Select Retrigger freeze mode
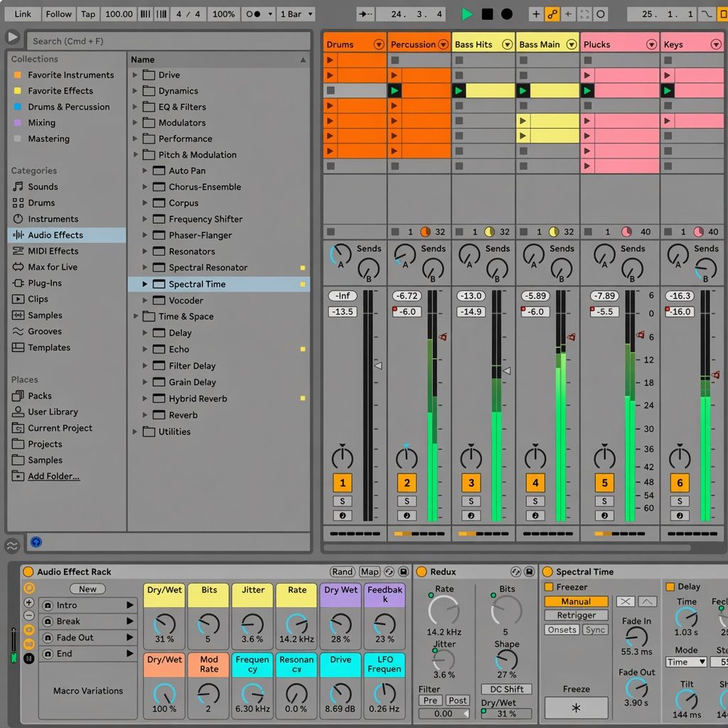The height and width of the screenshot is (728, 728). 576,616
